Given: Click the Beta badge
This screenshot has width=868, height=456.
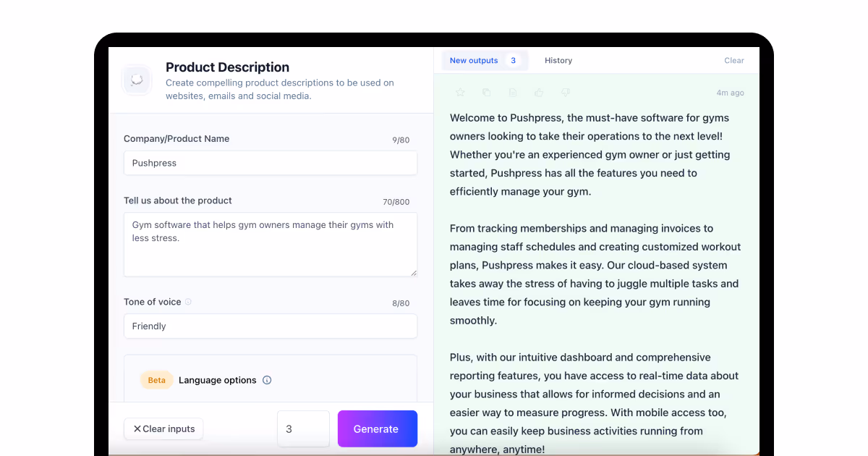Looking at the screenshot, I should pos(157,380).
